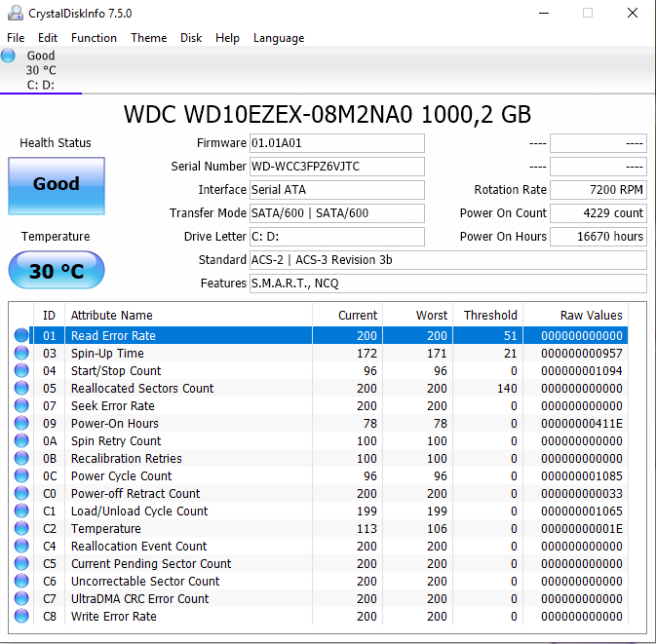Click the Interface field Serial ATA
The height and width of the screenshot is (644, 656).
(x=337, y=190)
